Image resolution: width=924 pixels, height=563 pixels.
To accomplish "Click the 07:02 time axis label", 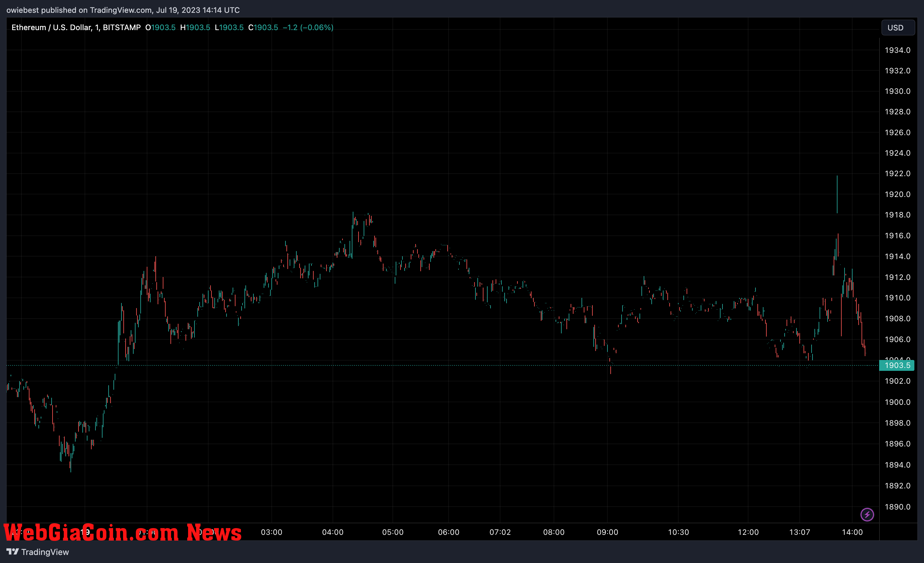I will point(500,532).
